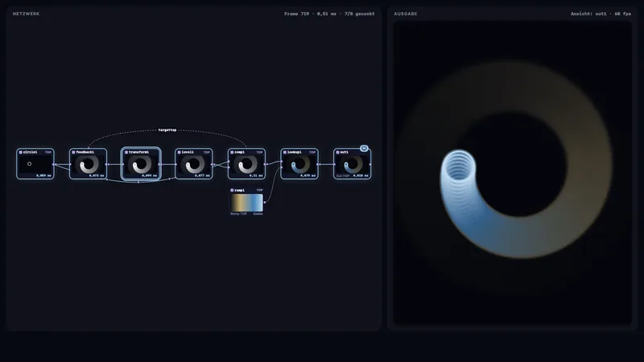Click circle1's output connector dot
Screen dimensions: 644x362
point(54,164)
